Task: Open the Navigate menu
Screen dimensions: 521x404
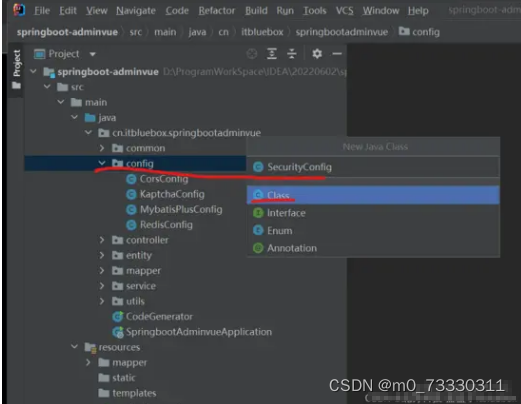Action: click(136, 11)
